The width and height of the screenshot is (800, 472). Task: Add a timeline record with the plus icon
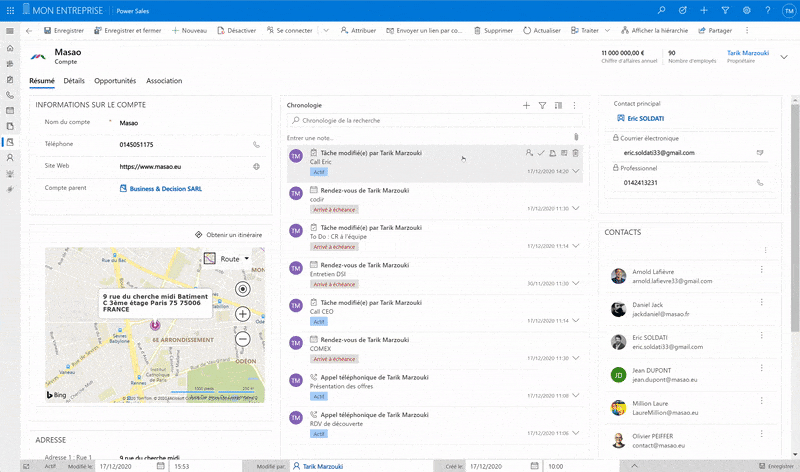pos(526,105)
